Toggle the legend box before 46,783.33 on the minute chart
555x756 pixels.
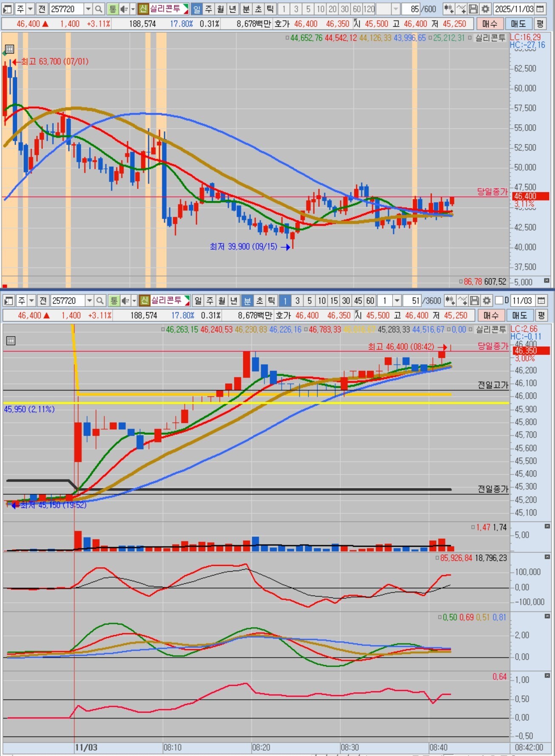306,330
